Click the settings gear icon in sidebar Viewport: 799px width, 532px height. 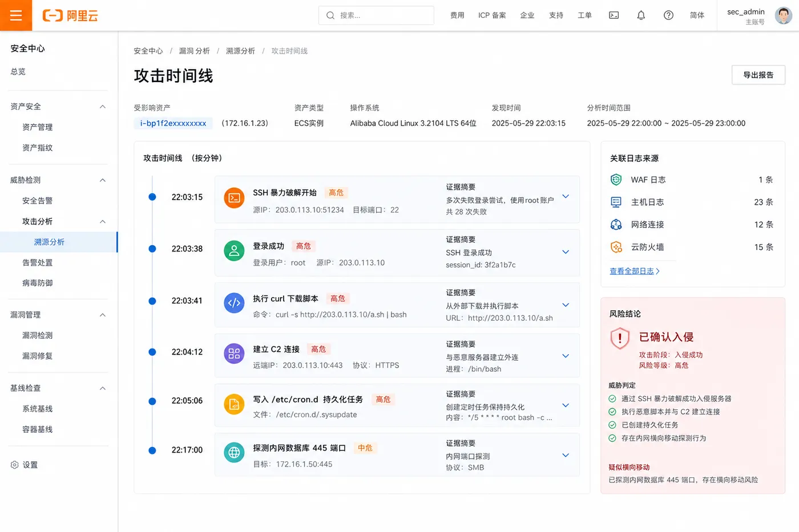click(x=15, y=465)
